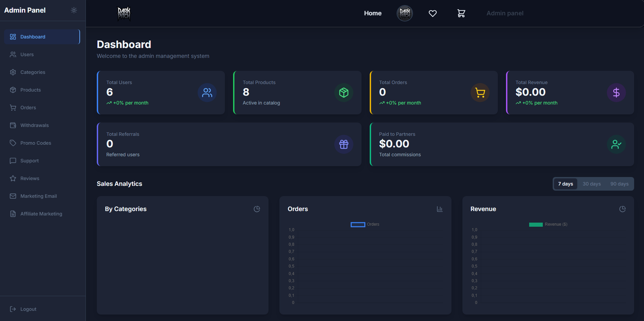Click the Admin Panel sidebar title
This screenshot has width=644, height=321.
click(25, 10)
